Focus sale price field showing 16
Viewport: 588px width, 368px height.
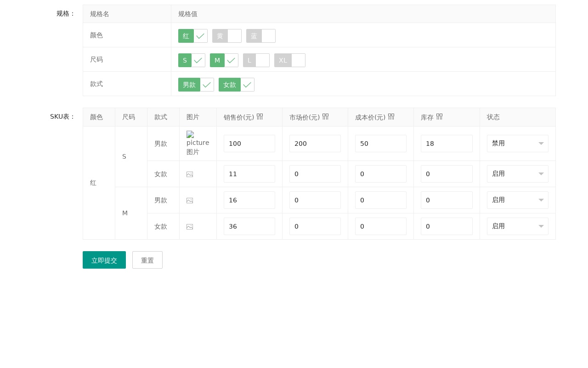click(249, 200)
